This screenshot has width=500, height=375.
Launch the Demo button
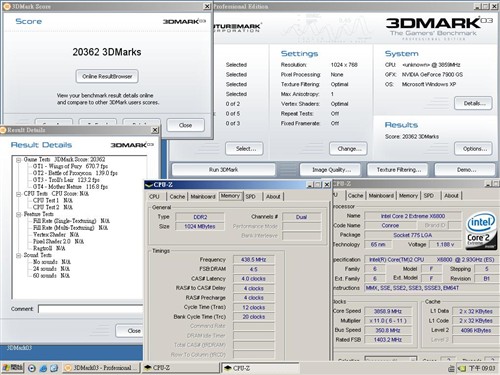[x=465, y=170]
